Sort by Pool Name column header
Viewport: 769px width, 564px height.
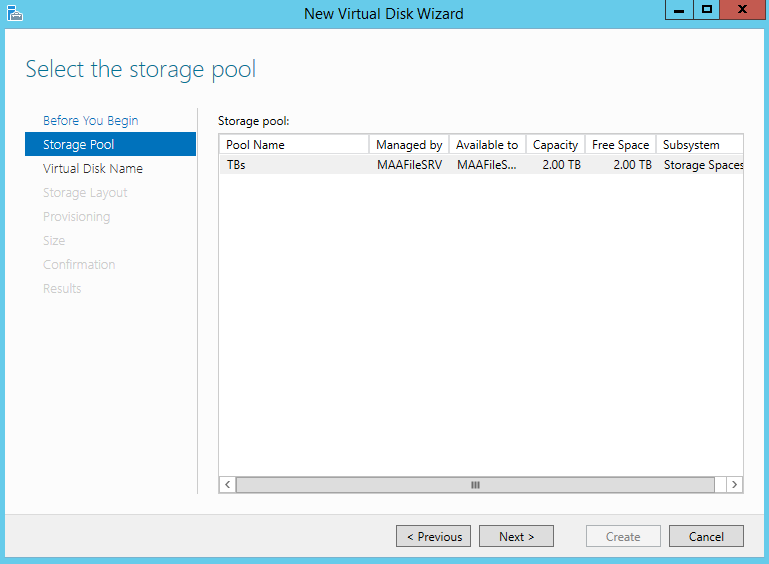click(294, 145)
